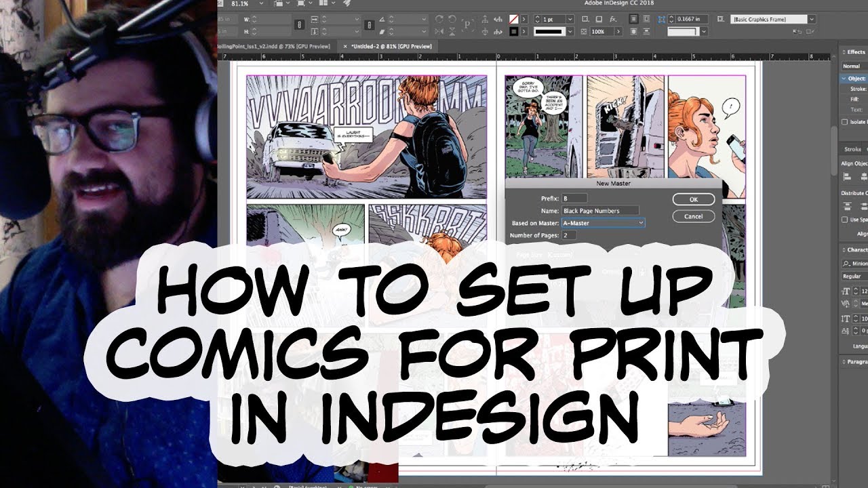868x488 pixels.
Task: Open the font style dropdown showing Regular
Action: point(854,276)
